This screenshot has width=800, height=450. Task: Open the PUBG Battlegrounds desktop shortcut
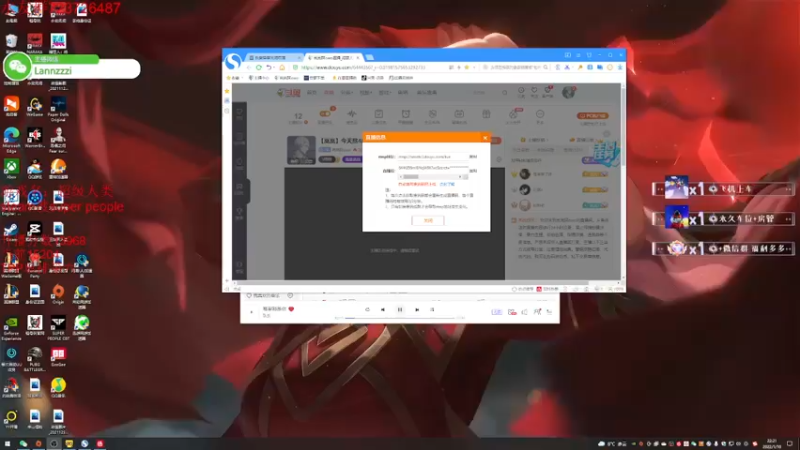[35, 359]
